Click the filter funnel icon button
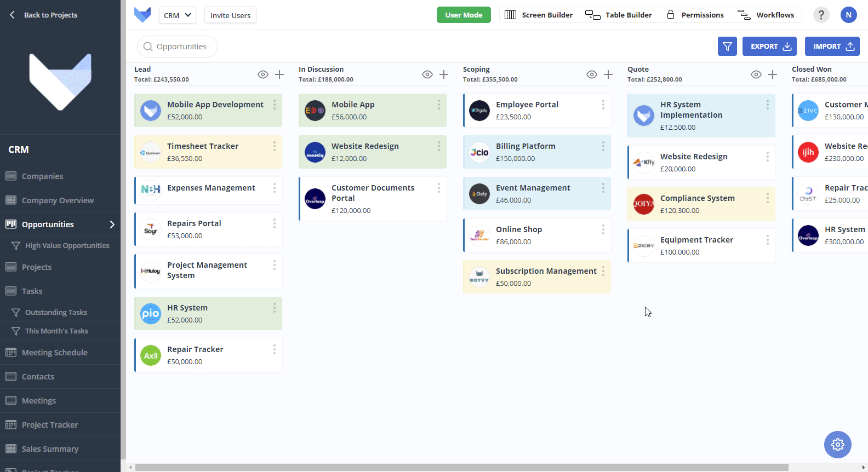This screenshot has width=868, height=472. (x=727, y=47)
